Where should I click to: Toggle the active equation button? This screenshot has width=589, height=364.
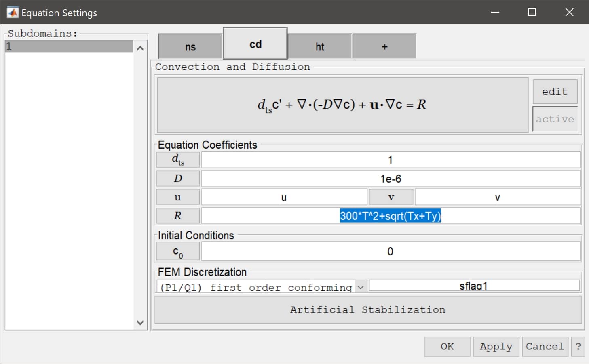click(x=555, y=119)
